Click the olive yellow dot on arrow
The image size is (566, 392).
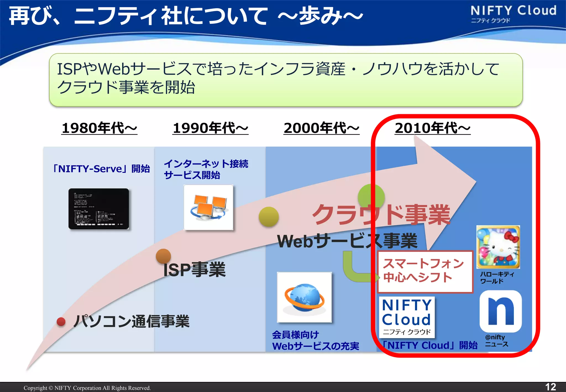[269, 217]
